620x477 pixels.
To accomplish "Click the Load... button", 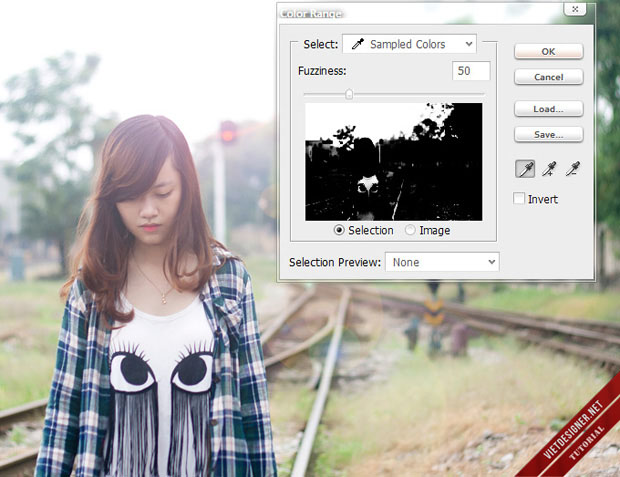I will (x=548, y=109).
